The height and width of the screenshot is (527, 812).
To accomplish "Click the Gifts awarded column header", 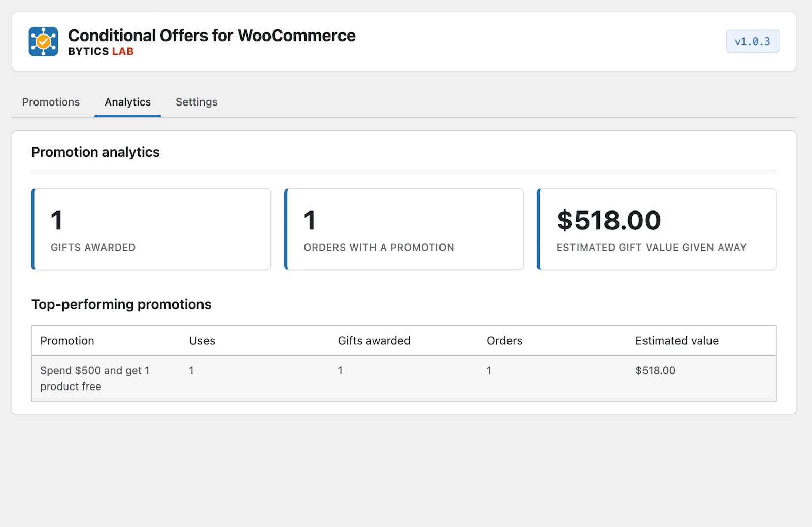I will [374, 341].
